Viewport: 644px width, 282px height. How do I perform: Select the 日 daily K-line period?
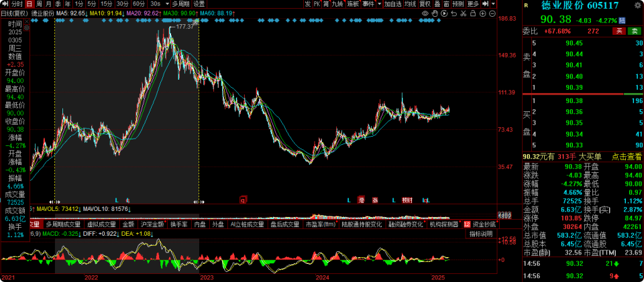tap(29, 4)
